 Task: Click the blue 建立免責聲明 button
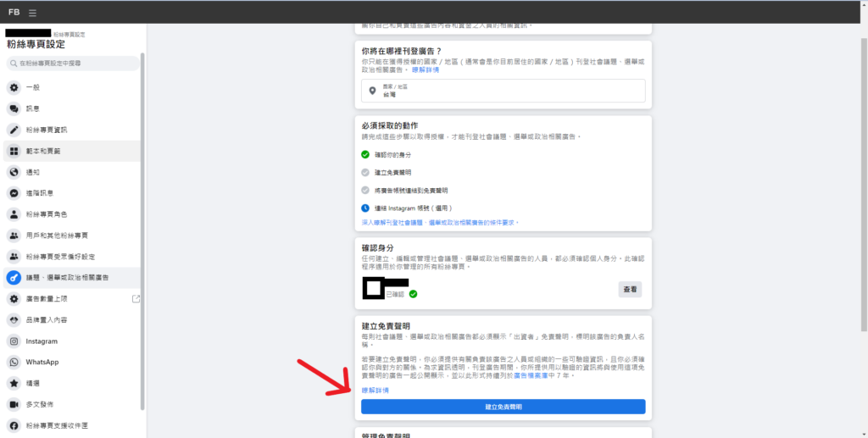click(504, 407)
